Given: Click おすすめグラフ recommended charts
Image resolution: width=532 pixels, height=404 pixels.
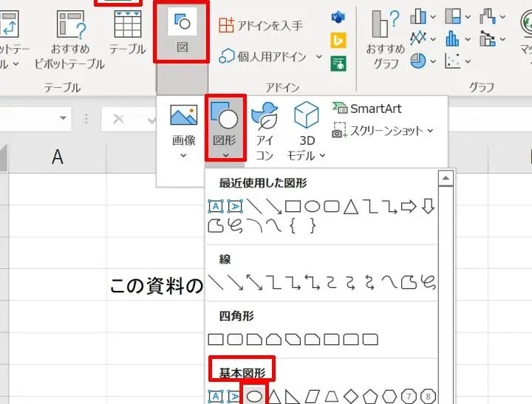Looking at the screenshot, I should coord(386,39).
